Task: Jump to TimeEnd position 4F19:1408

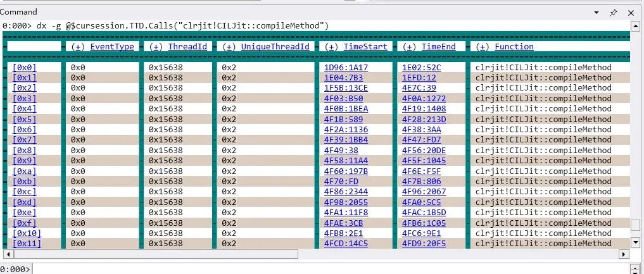Action: click(x=424, y=109)
